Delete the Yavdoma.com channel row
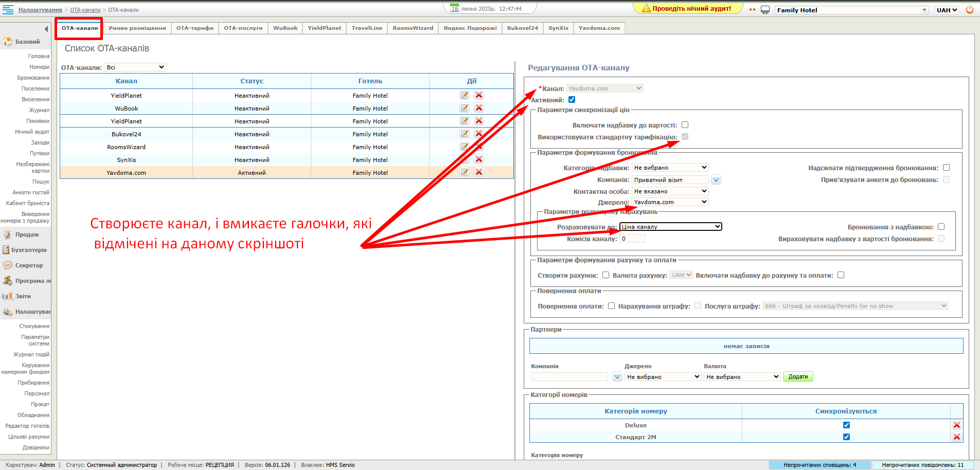This screenshot has width=980, height=470. pos(479,172)
